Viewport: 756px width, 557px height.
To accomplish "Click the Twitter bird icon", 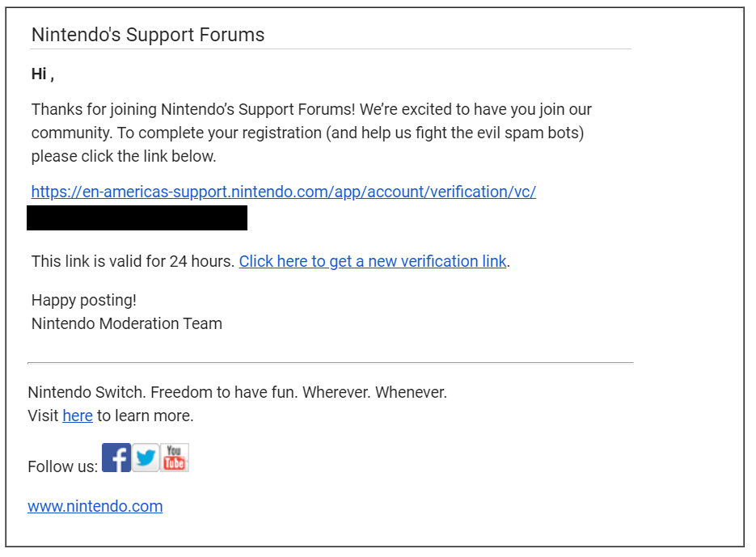I will pos(146,458).
